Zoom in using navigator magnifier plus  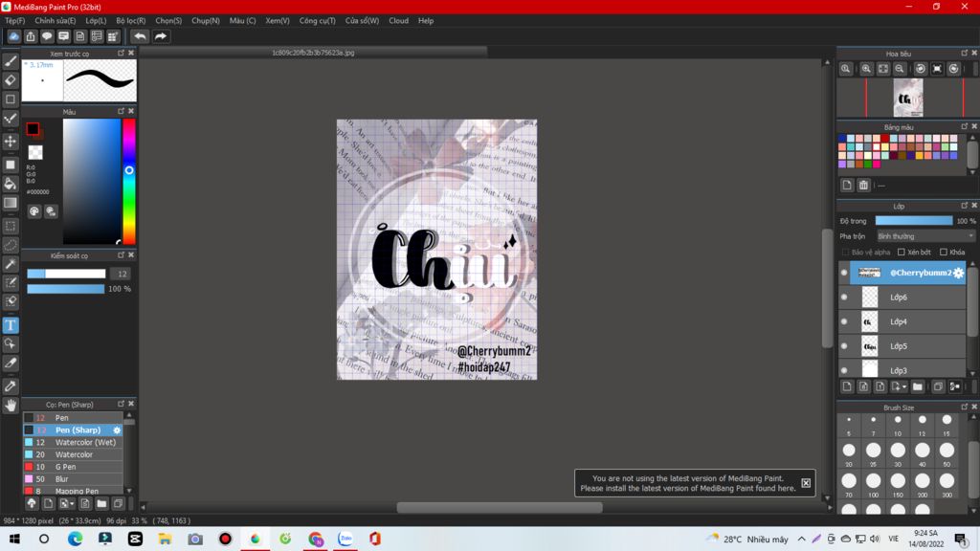pyautogui.click(x=866, y=69)
